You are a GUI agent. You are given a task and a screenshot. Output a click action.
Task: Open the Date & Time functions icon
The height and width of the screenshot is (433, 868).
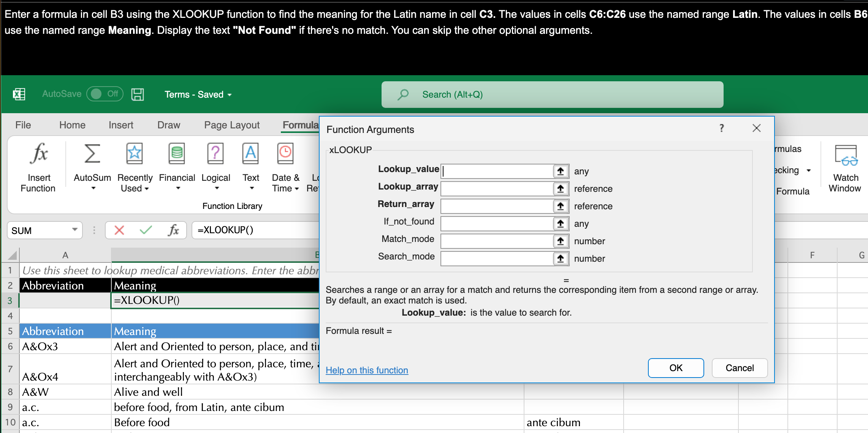[x=285, y=154]
